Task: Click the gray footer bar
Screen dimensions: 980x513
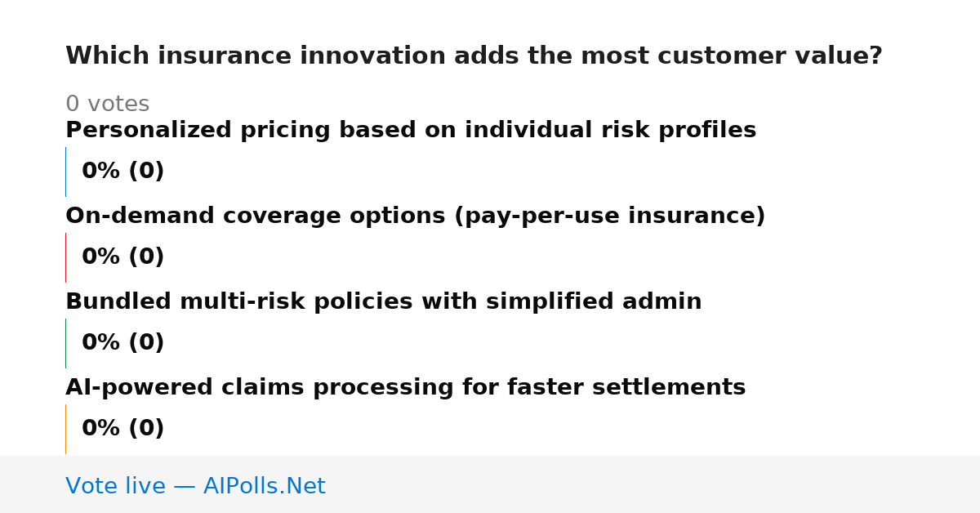Action: (x=490, y=484)
